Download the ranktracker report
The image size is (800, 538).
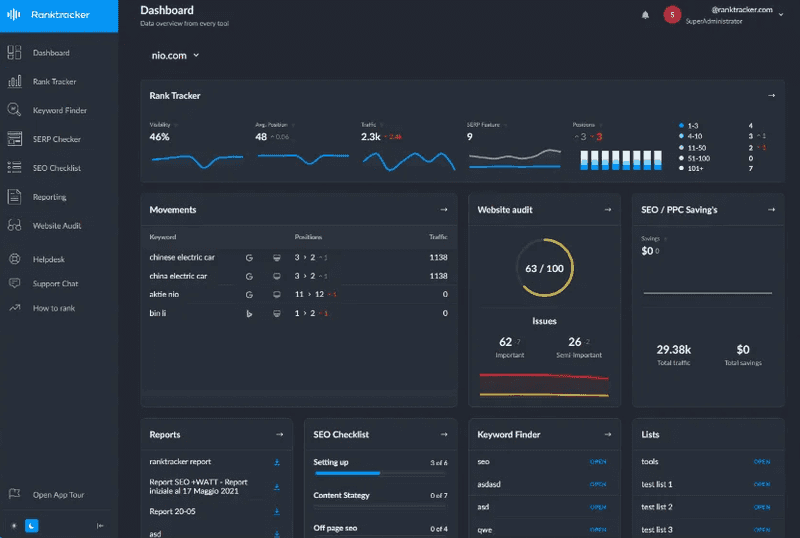[277, 462]
